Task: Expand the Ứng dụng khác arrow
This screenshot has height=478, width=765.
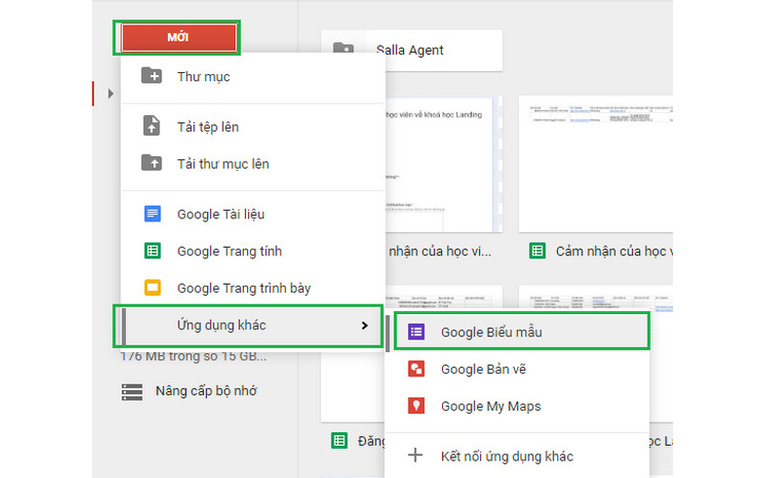Action: (364, 325)
